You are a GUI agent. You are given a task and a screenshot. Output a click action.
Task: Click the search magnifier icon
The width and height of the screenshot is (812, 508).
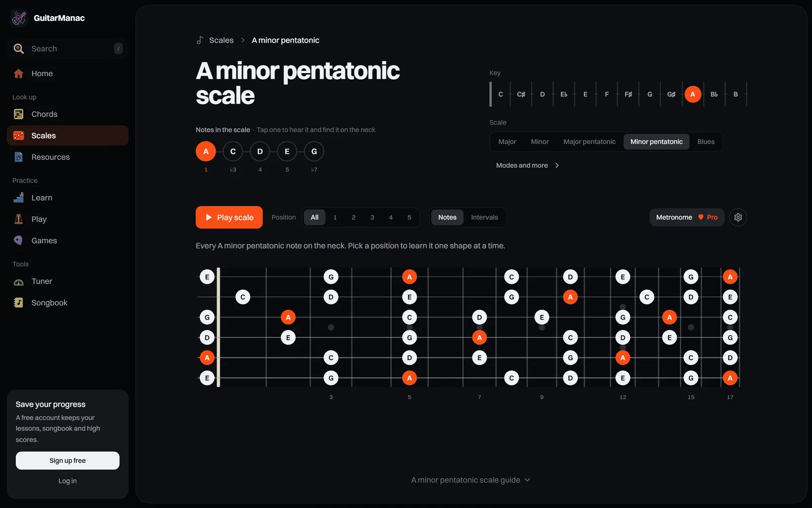(x=19, y=49)
